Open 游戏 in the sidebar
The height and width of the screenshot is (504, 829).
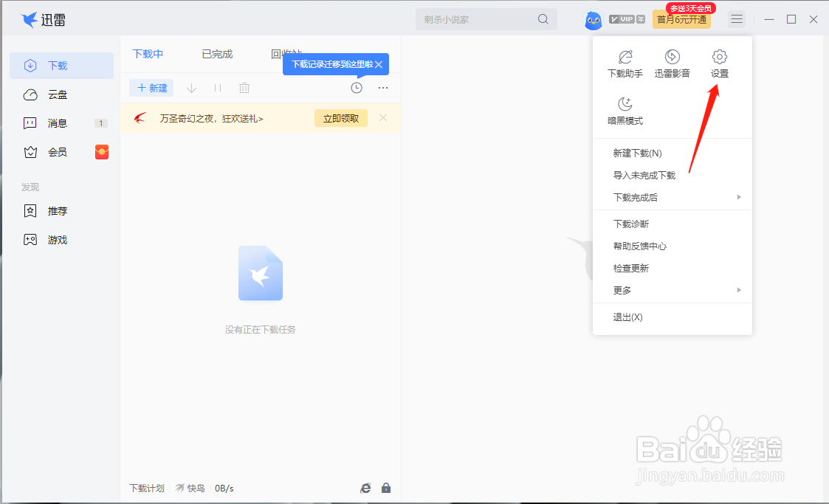click(x=62, y=241)
